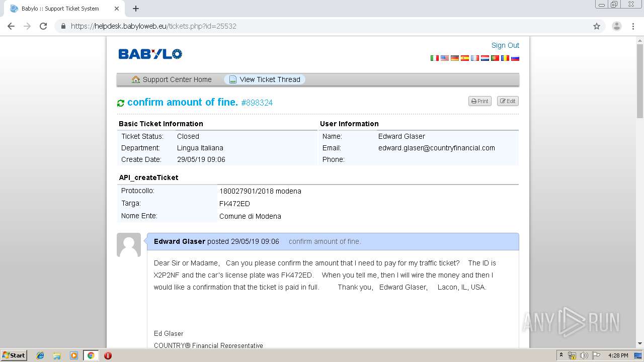
Task: Open Chrome profile avatar
Action: pyautogui.click(x=617, y=26)
